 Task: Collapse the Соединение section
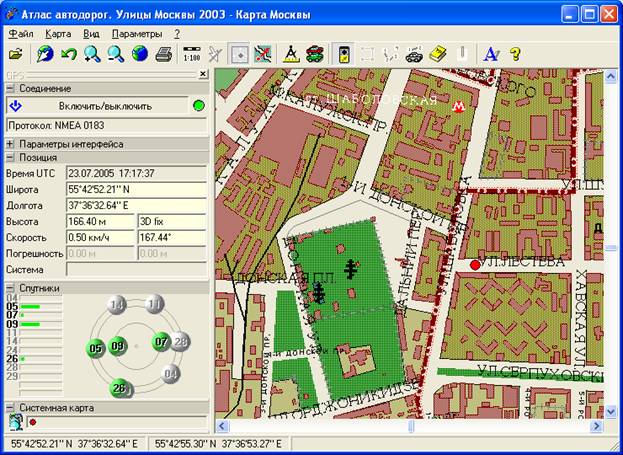(x=10, y=89)
